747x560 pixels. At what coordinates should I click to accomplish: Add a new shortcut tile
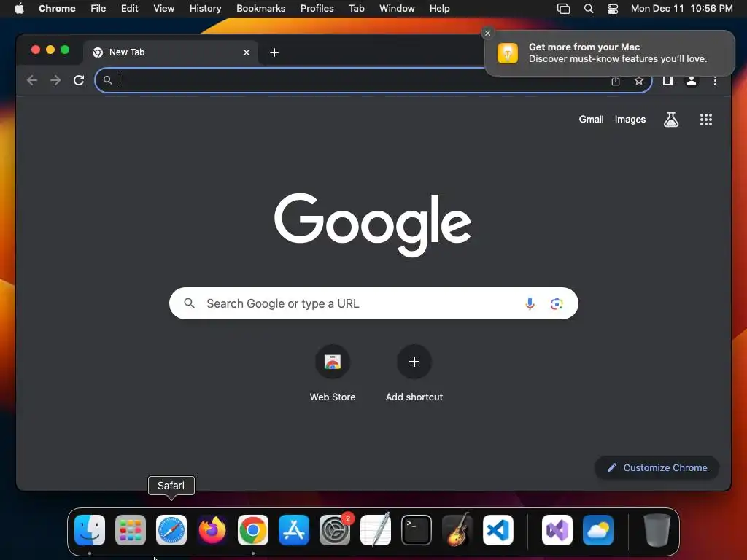(x=414, y=373)
